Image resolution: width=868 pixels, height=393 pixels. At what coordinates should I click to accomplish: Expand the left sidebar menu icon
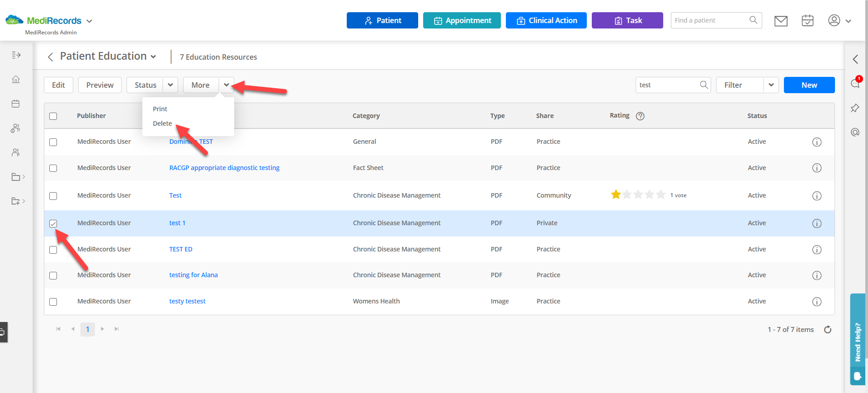point(16,55)
